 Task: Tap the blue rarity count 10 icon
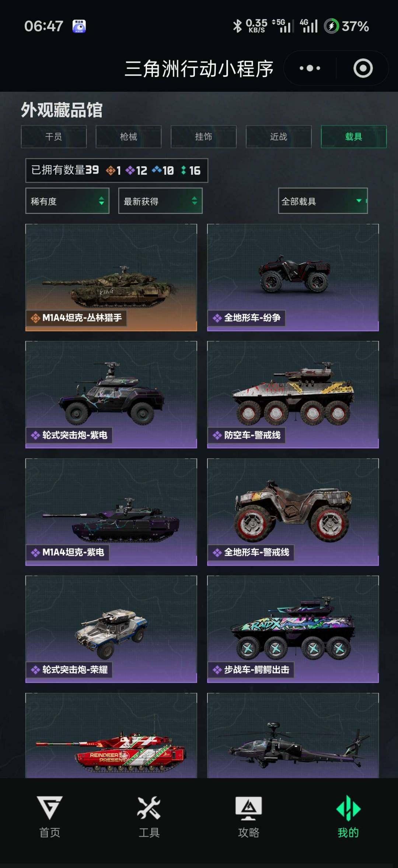coord(157,170)
